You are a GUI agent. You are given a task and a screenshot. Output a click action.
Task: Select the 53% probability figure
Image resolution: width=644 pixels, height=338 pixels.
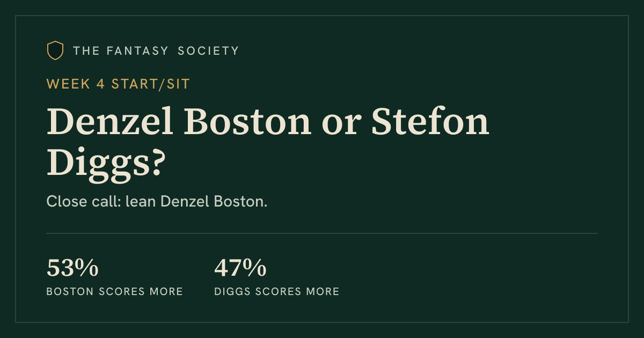tap(72, 268)
